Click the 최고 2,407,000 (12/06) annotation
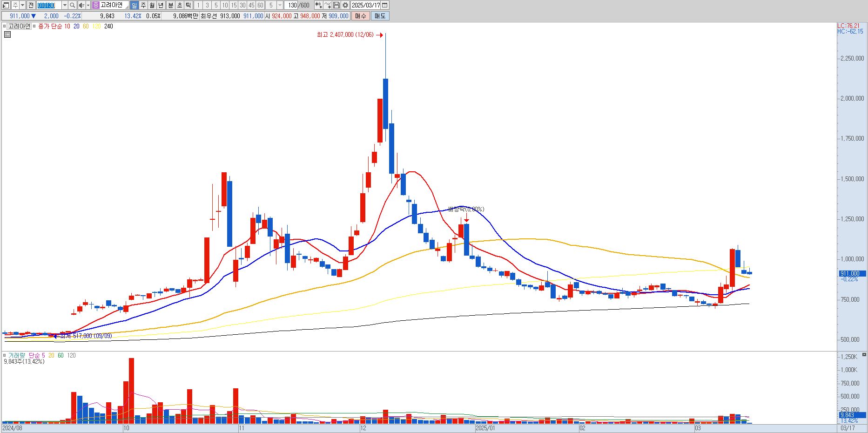868x433 pixels. [x=345, y=35]
